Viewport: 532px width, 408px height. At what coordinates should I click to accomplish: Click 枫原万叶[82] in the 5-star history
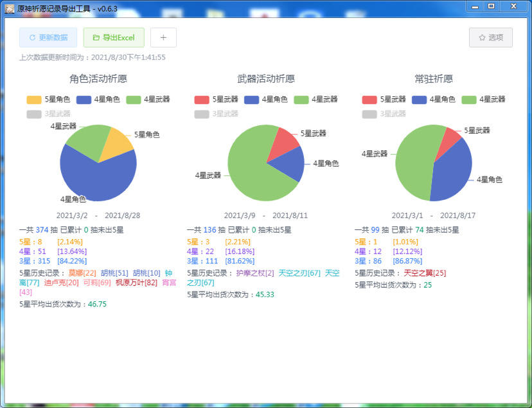136,283
